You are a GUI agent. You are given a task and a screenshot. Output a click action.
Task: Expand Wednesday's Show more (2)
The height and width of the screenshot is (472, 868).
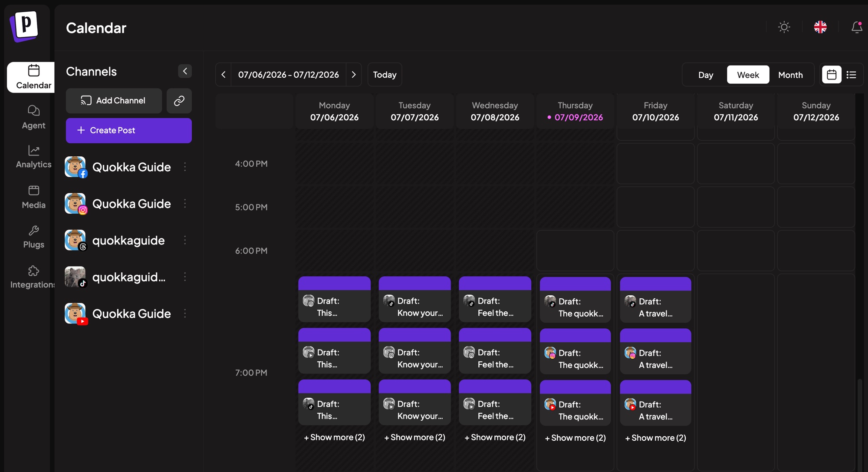[495, 437]
